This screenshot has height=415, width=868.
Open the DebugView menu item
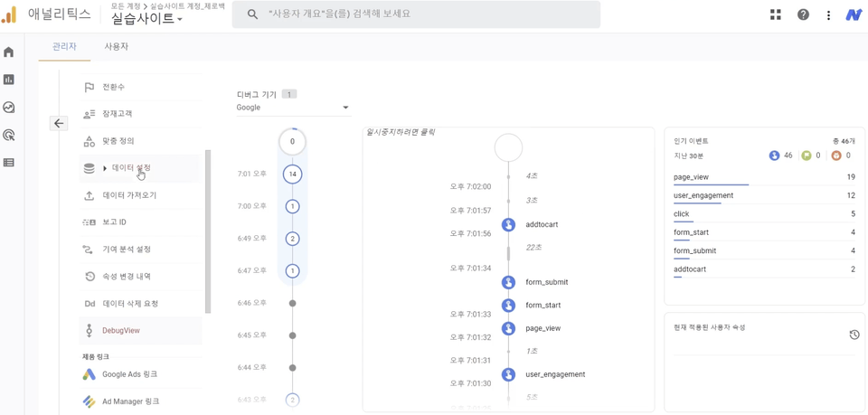click(x=120, y=331)
